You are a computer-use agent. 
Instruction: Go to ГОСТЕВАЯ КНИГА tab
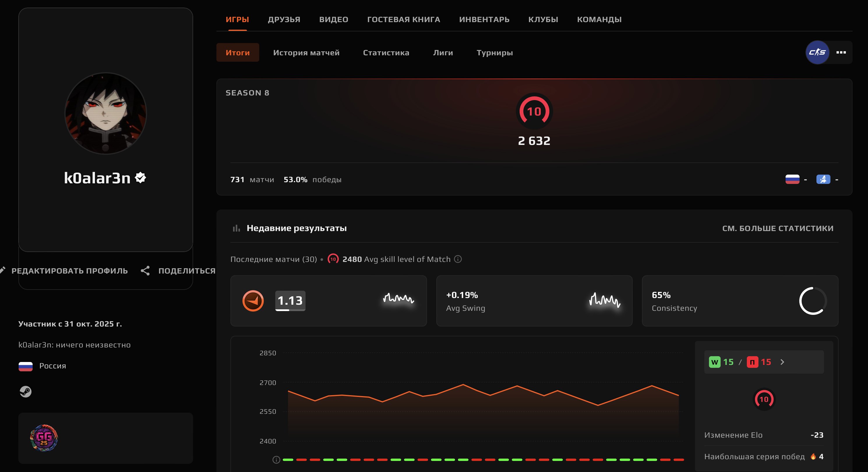[x=403, y=19]
